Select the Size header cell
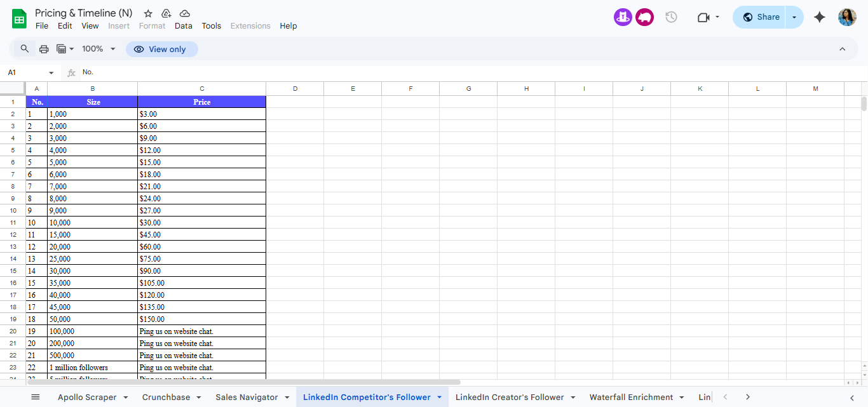 [93, 102]
